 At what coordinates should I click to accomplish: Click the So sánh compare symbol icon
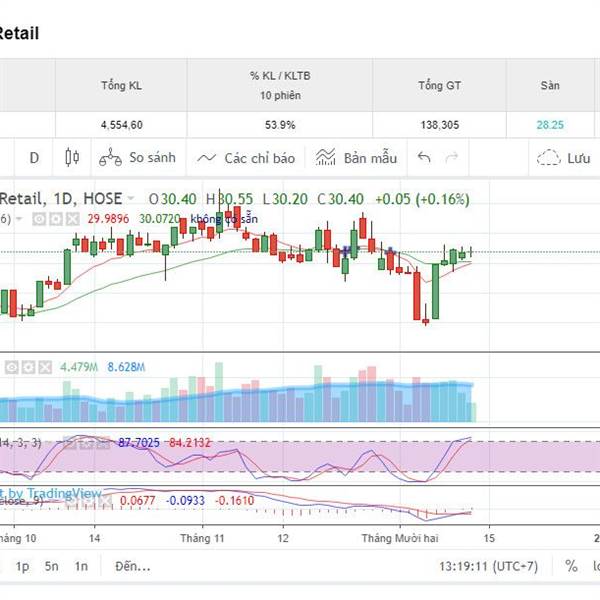point(109,158)
